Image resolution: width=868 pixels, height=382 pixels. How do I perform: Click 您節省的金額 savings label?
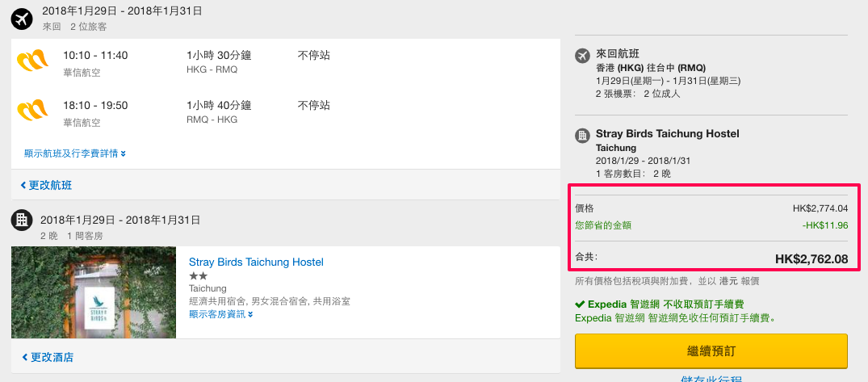(603, 225)
